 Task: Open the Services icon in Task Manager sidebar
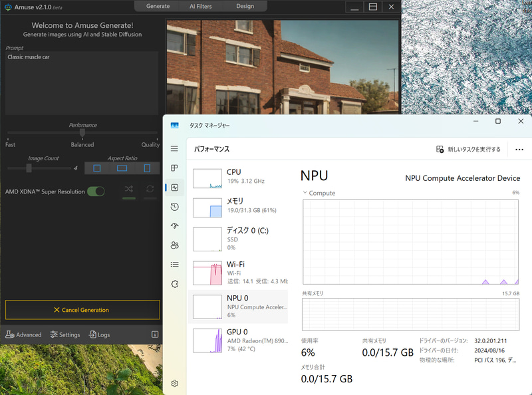click(175, 284)
